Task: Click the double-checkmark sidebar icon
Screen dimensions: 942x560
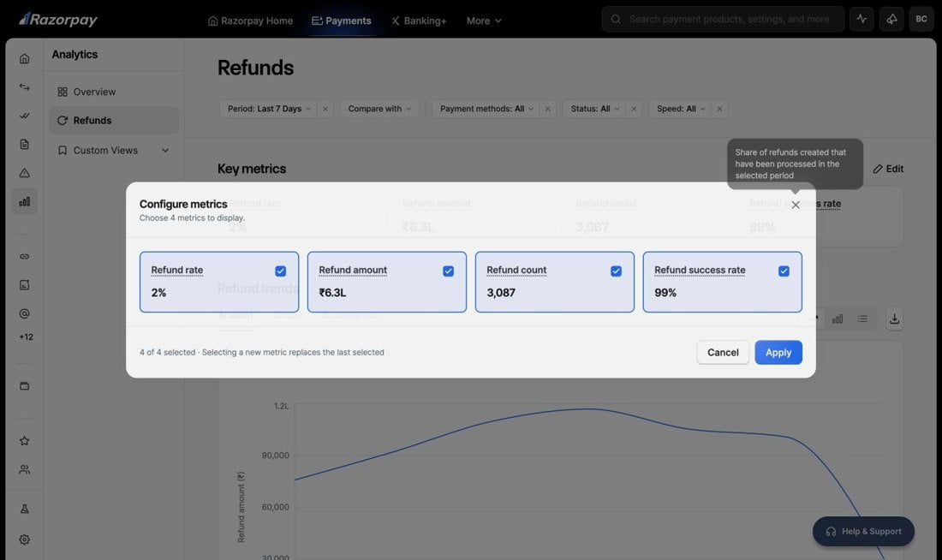Action: (24, 116)
